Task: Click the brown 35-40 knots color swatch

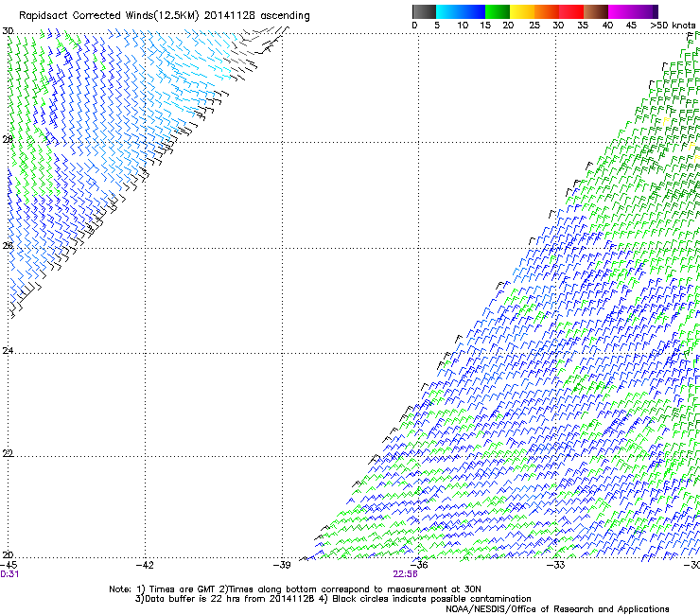Action: pos(596,11)
